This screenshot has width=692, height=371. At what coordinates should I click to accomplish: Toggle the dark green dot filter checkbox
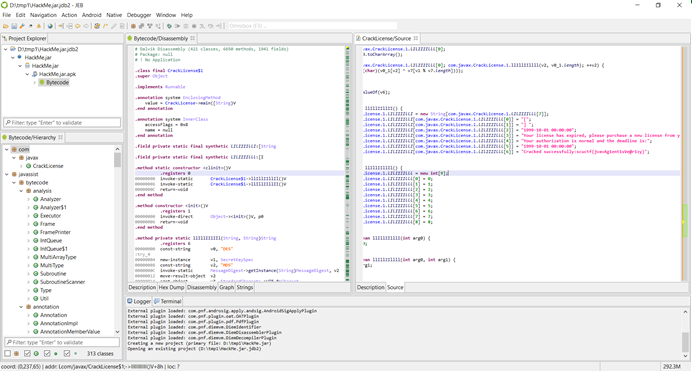point(47,353)
